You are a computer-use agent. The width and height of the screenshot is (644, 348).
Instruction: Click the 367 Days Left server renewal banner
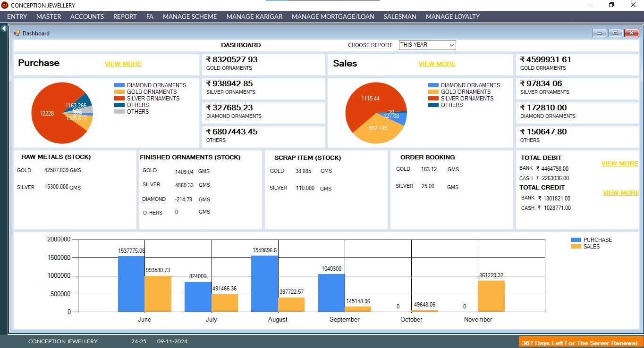(581, 342)
